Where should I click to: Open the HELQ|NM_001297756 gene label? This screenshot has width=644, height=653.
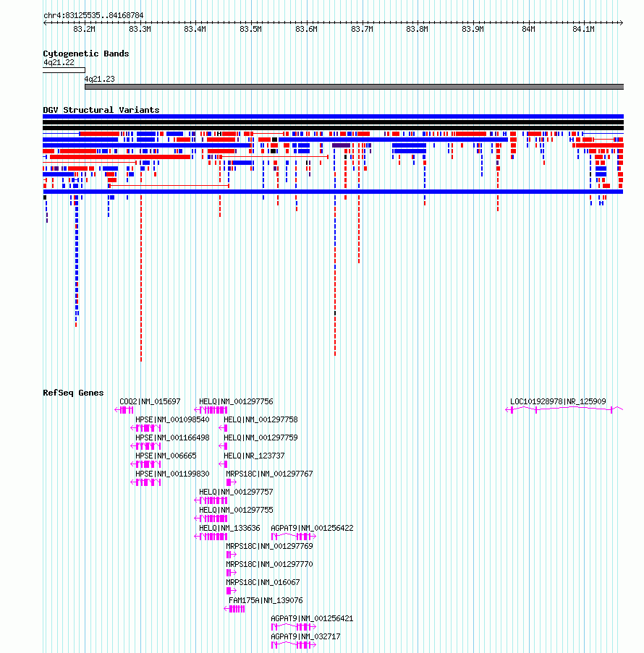coord(236,401)
